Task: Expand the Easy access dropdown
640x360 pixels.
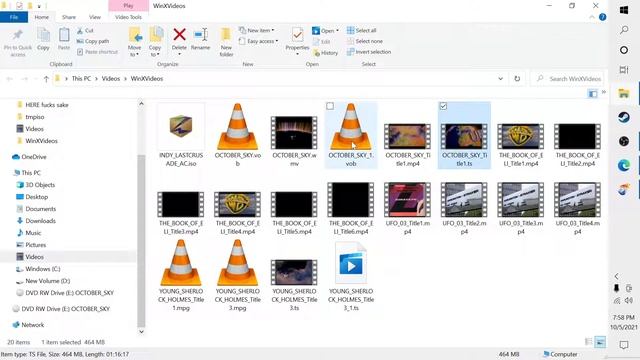Action: click(258, 41)
